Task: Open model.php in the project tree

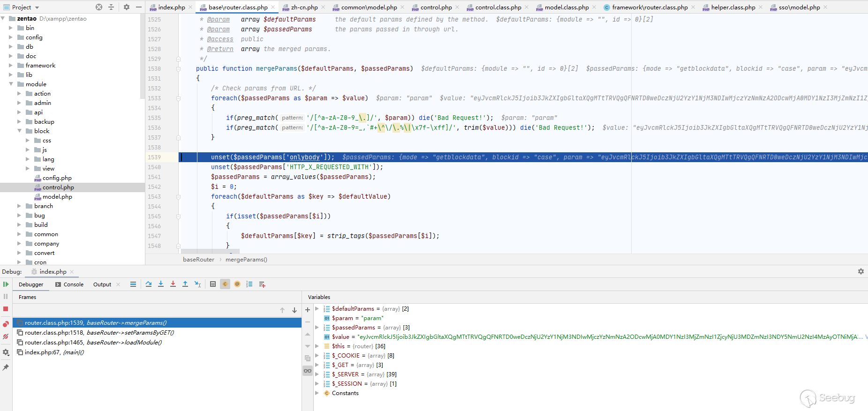Action: pyautogui.click(x=57, y=197)
